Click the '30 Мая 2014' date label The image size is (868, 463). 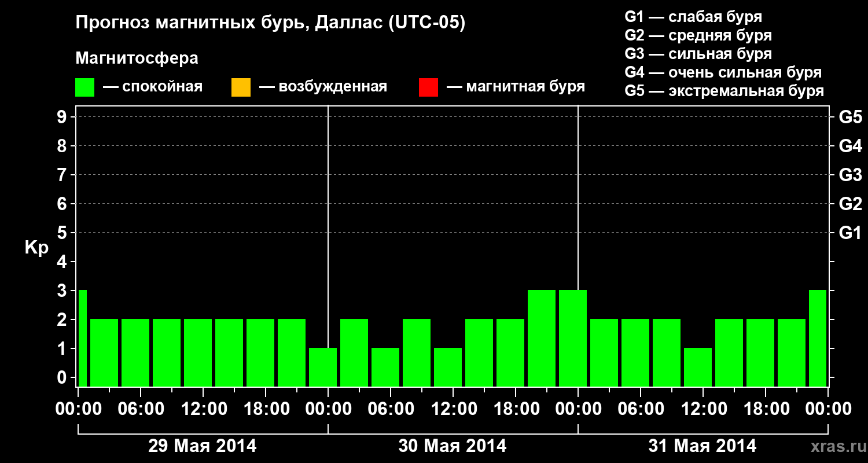(x=453, y=446)
